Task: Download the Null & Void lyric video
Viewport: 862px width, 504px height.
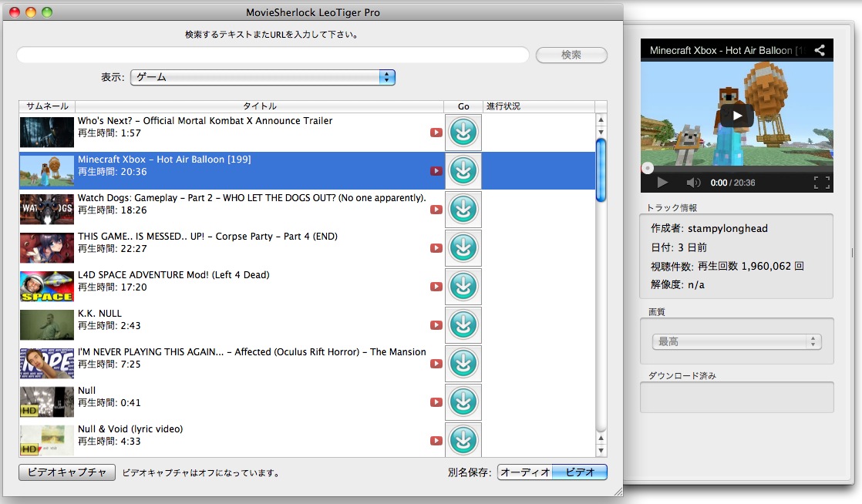Action: (x=463, y=440)
